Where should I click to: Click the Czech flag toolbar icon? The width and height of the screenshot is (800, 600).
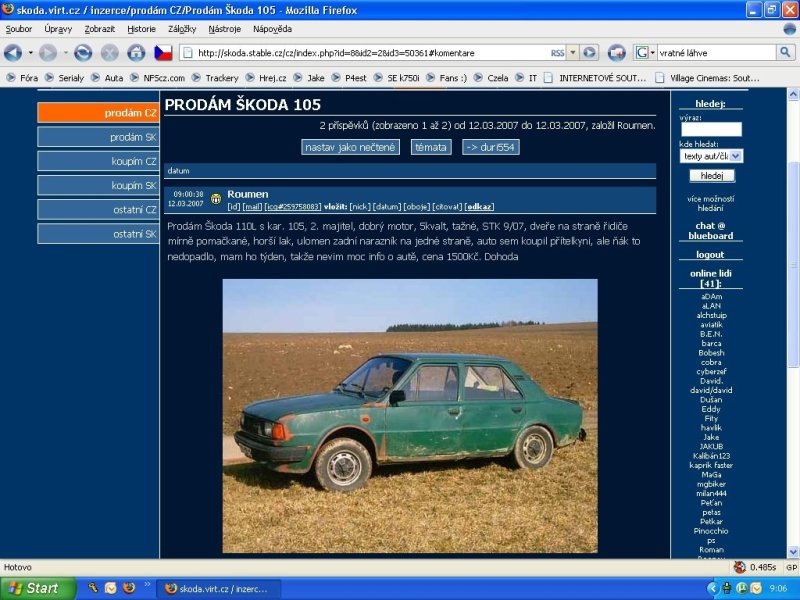163,53
